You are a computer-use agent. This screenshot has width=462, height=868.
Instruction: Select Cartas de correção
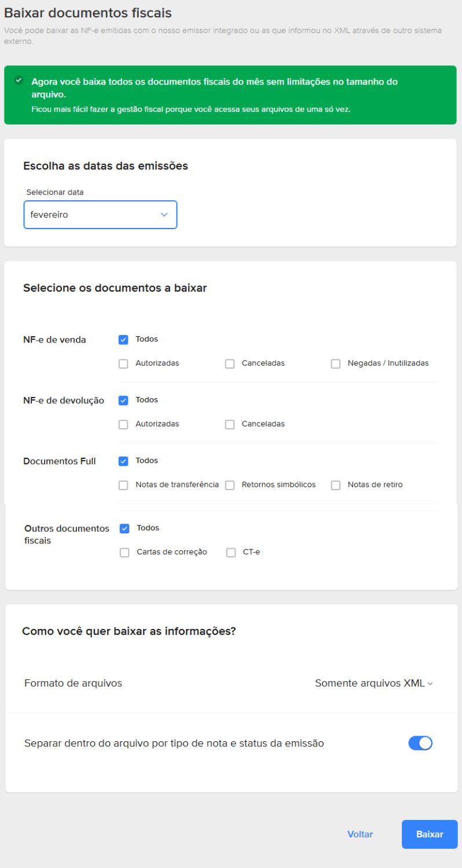click(x=123, y=551)
